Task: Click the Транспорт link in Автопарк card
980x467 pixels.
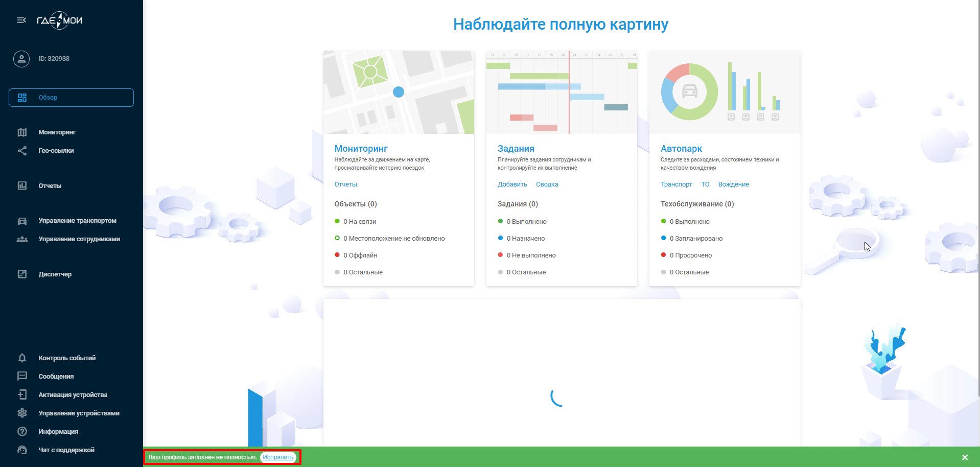Action: [x=676, y=184]
